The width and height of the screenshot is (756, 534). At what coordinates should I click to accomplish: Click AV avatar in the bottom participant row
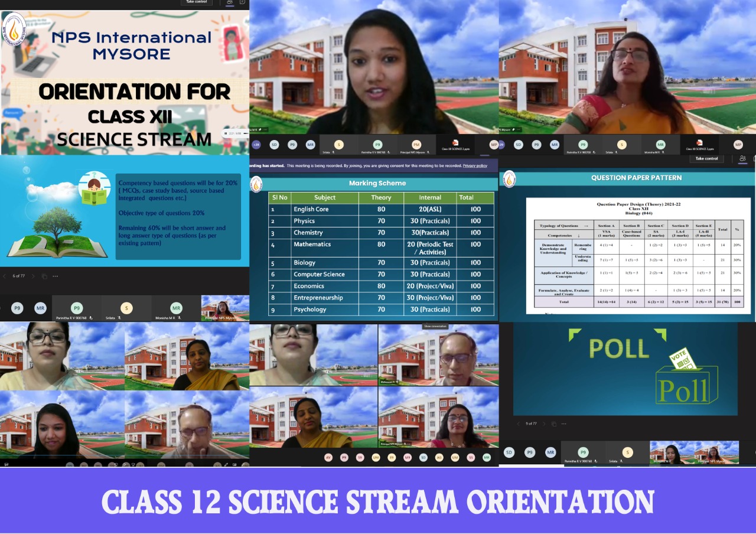328,457
